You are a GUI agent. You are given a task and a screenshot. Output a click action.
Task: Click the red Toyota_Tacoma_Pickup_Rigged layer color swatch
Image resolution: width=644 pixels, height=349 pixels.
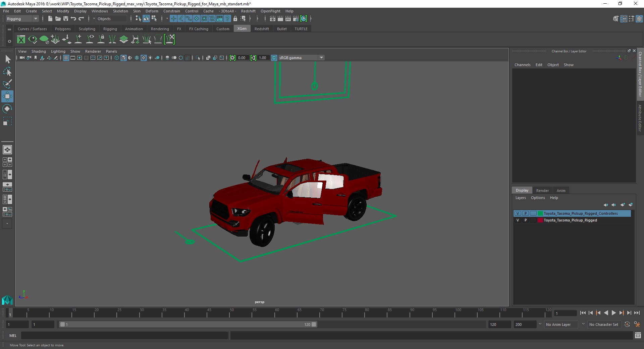540,220
